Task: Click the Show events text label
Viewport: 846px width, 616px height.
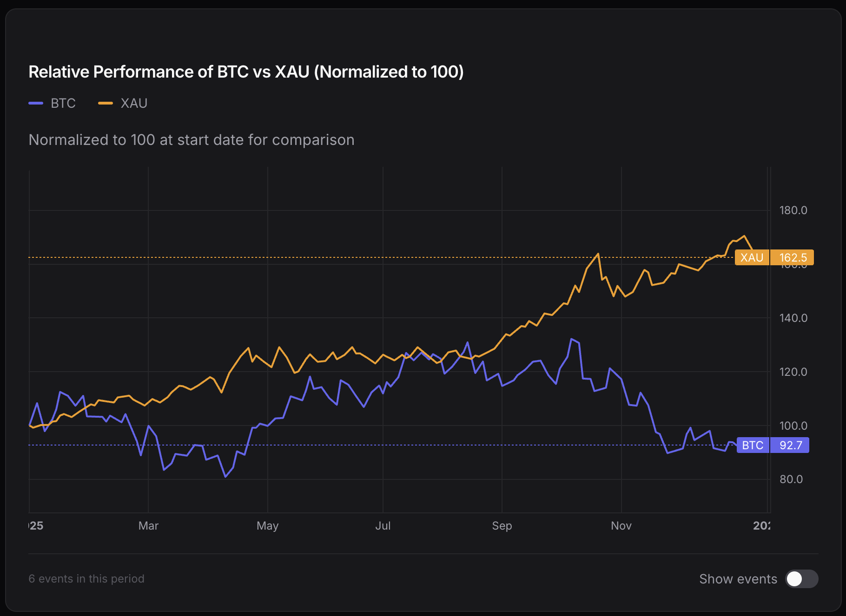Action: coord(738,579)
